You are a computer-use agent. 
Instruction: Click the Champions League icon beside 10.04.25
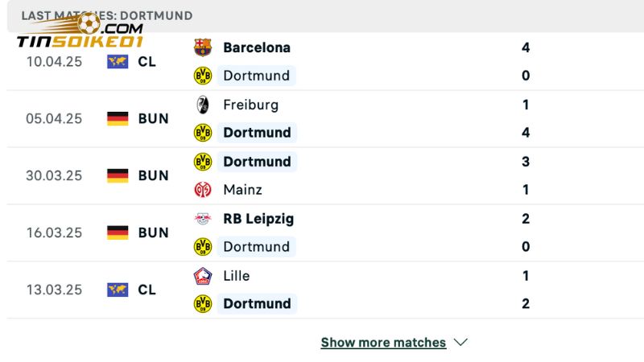click(x=118, y=61)
